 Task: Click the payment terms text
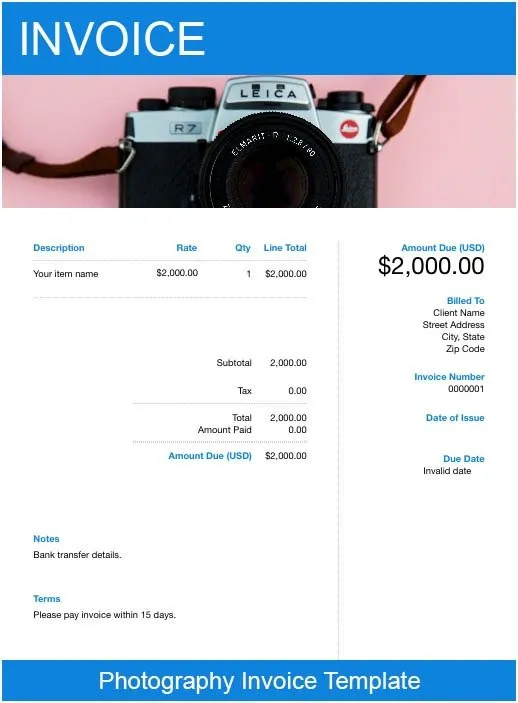pos(104,615)
